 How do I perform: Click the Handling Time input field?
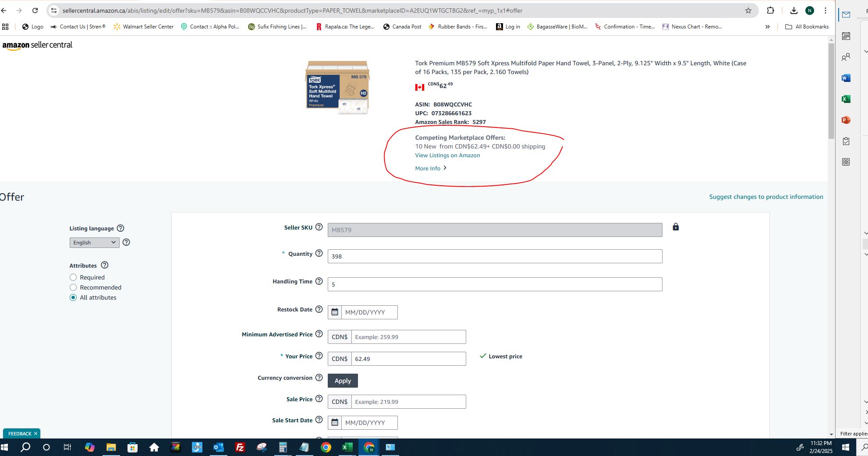[495, 284]
